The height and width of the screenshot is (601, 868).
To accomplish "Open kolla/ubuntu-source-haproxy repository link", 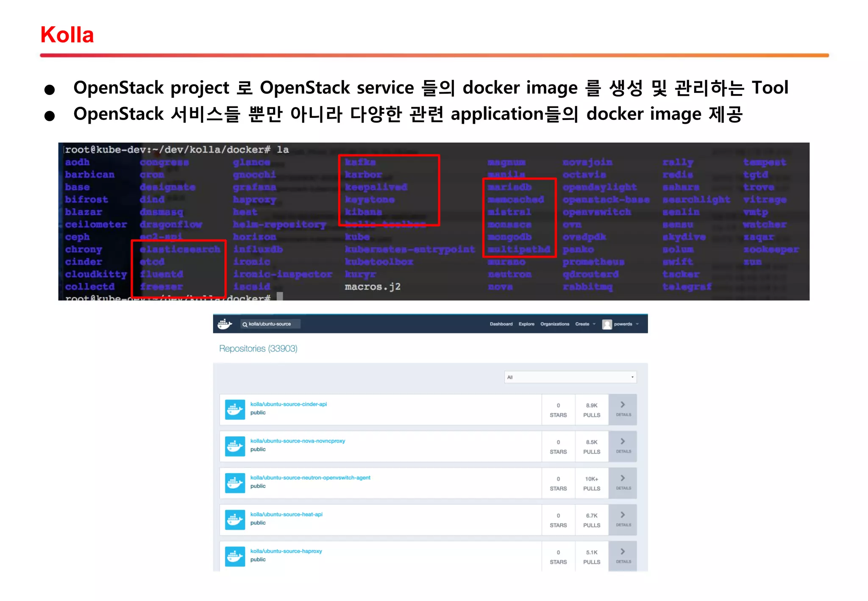I will point(286,551).
